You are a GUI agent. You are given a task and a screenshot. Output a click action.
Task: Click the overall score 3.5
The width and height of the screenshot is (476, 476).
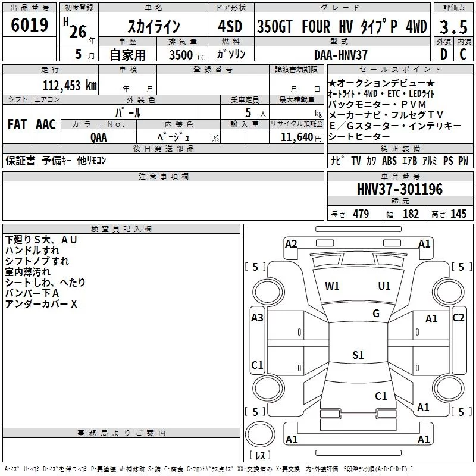(453, 27)
